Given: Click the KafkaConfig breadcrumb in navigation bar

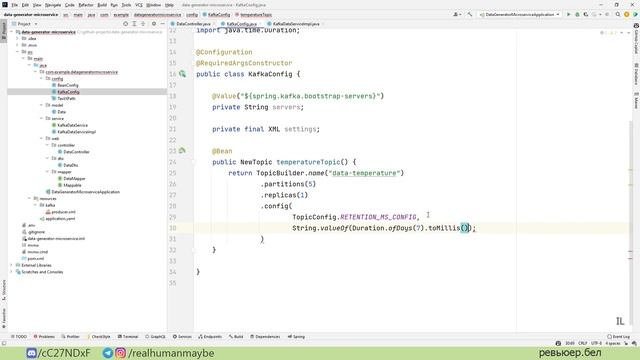Looking at the screenshot, I should click(217, 15).
